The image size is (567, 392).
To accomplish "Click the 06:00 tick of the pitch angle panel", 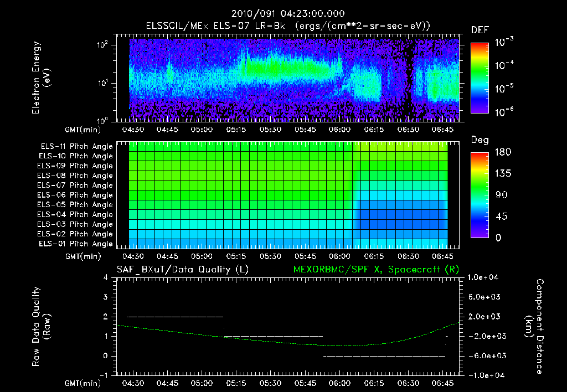I will (x=339, y=256).
